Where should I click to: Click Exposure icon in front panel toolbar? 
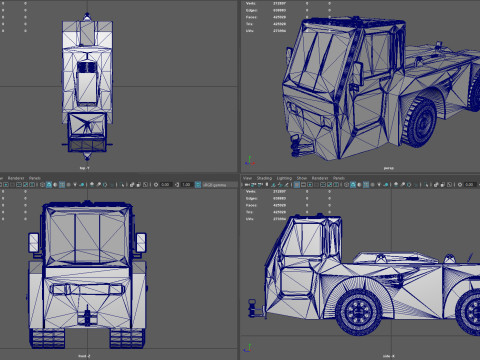pyautogui.click(x=156, y=185)
